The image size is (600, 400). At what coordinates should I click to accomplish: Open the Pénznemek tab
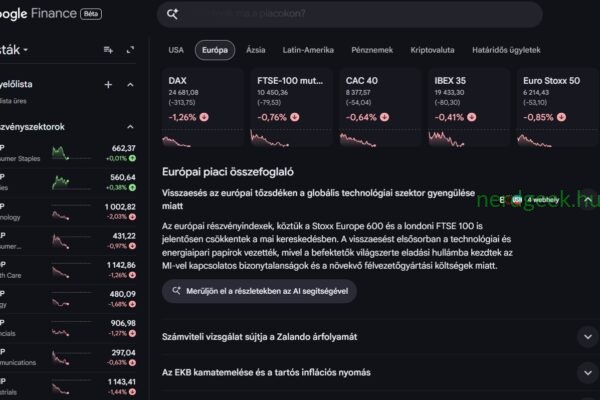click(372, 50)
